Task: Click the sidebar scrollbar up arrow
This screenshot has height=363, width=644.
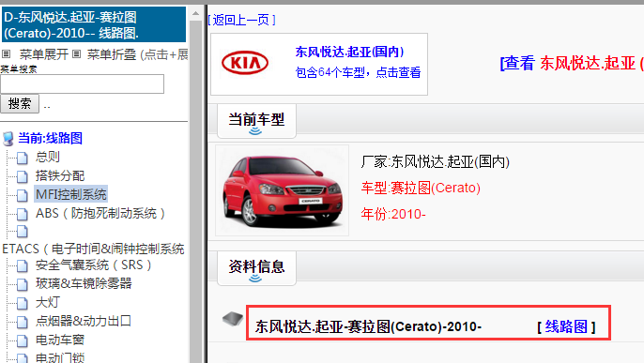Action: click(195, 13)
